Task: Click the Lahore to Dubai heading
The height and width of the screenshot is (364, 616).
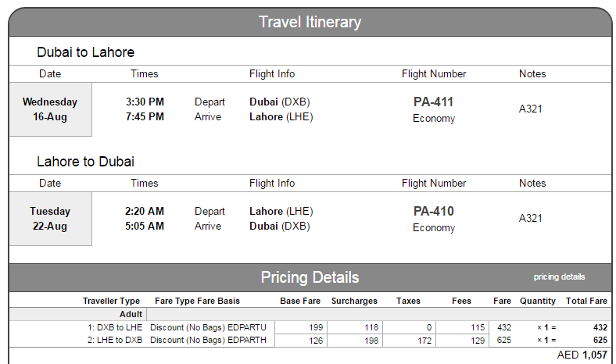Action: click(86, 162)
